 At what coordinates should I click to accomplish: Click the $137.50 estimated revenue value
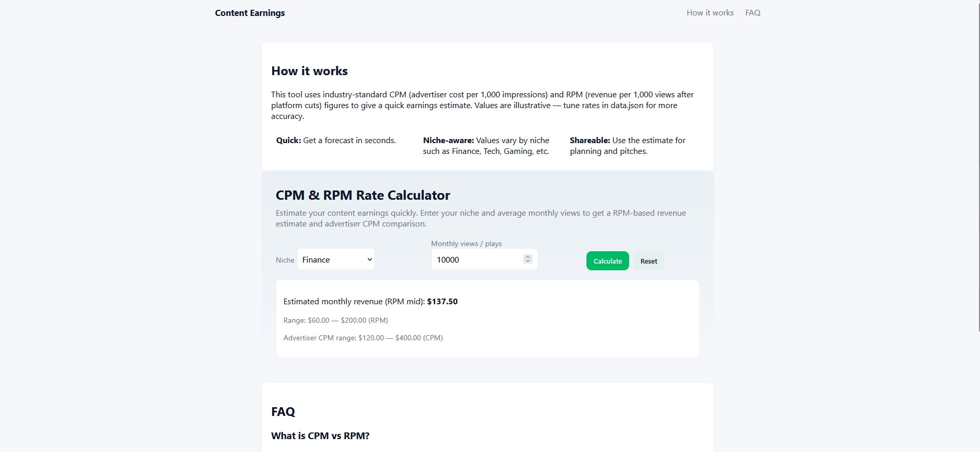click(x=442, y=302)
